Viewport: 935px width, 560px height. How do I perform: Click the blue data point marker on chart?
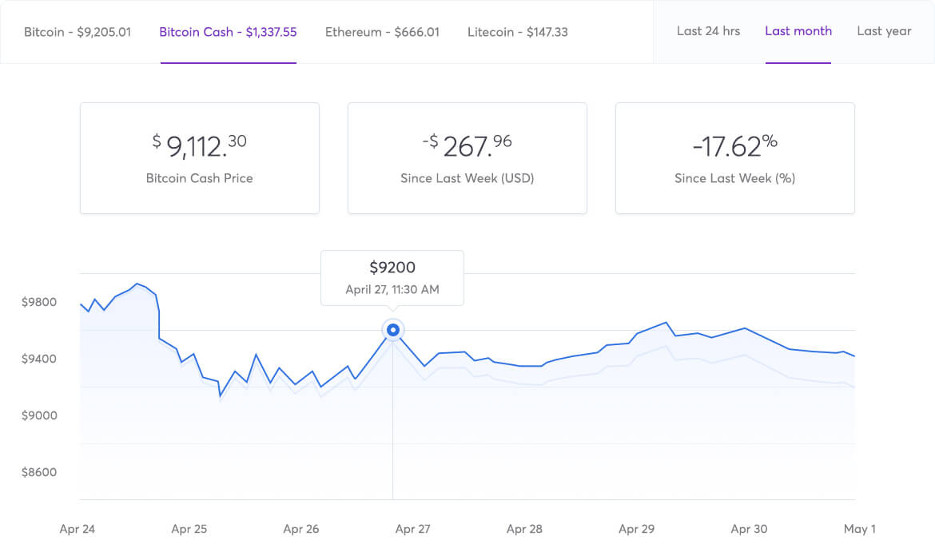click(x=392, y=330)
